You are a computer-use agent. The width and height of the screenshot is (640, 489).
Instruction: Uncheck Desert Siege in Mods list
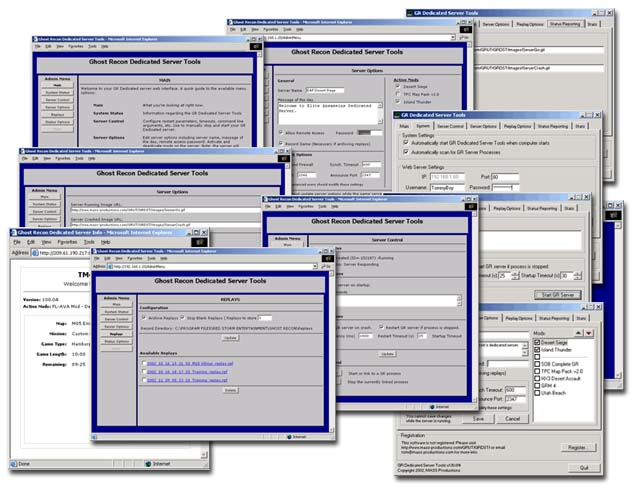538,342
